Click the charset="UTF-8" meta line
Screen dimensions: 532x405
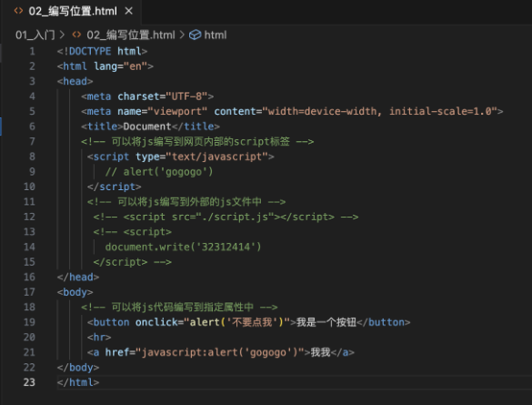coord(147,96)
